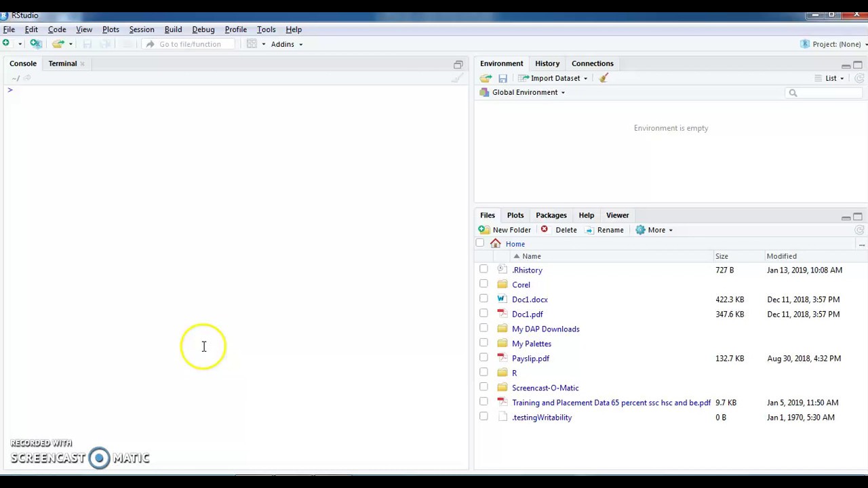Click the Create a Project icon
868x488 pixels.
pyautogui.click(x=36, y=44)
